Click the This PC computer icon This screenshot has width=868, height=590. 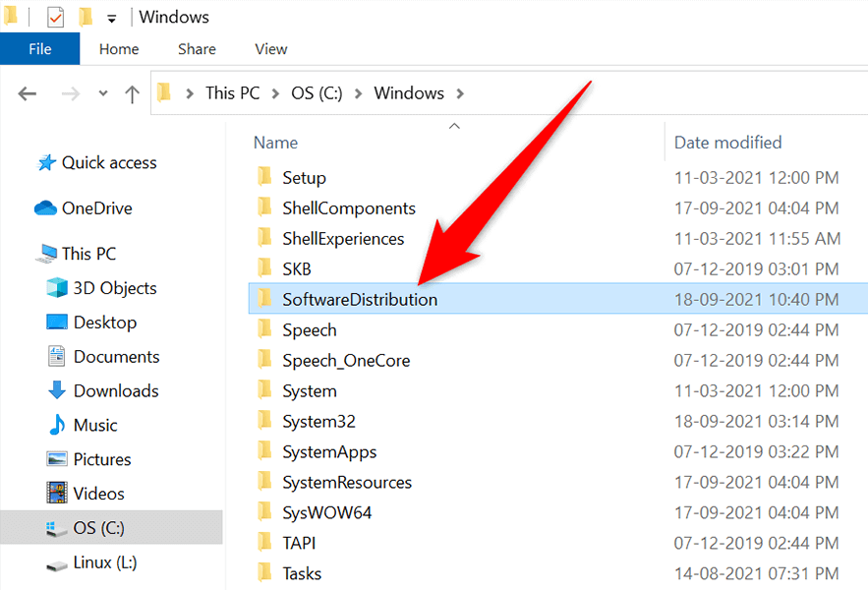pos(46,254)
